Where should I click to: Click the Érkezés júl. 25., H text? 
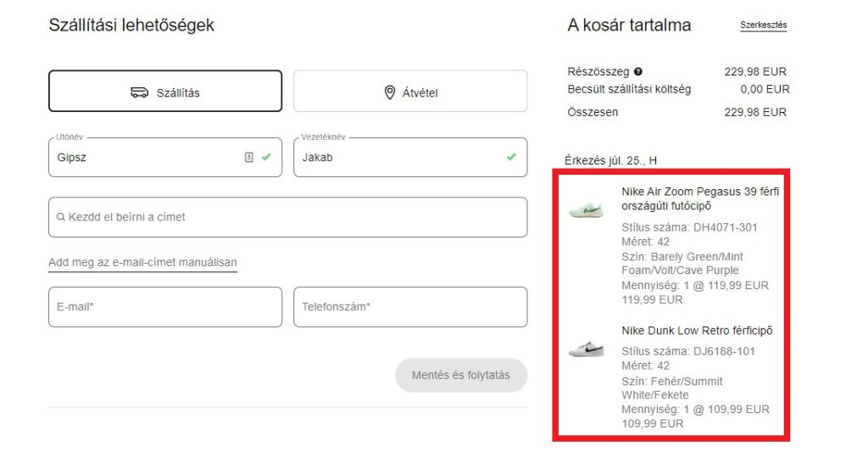click(610, 160)
